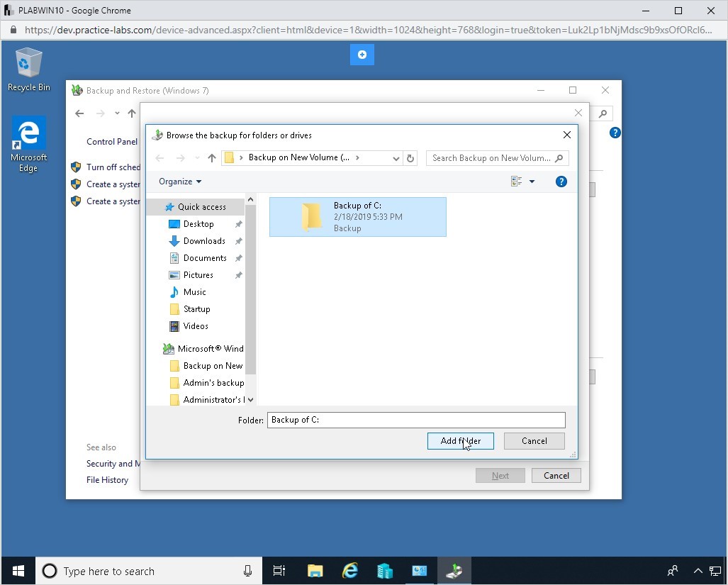The height and width of the screenshot is (585, 728).
Task: Click the forward arrow in browse dialog
Action: [181, 158]
